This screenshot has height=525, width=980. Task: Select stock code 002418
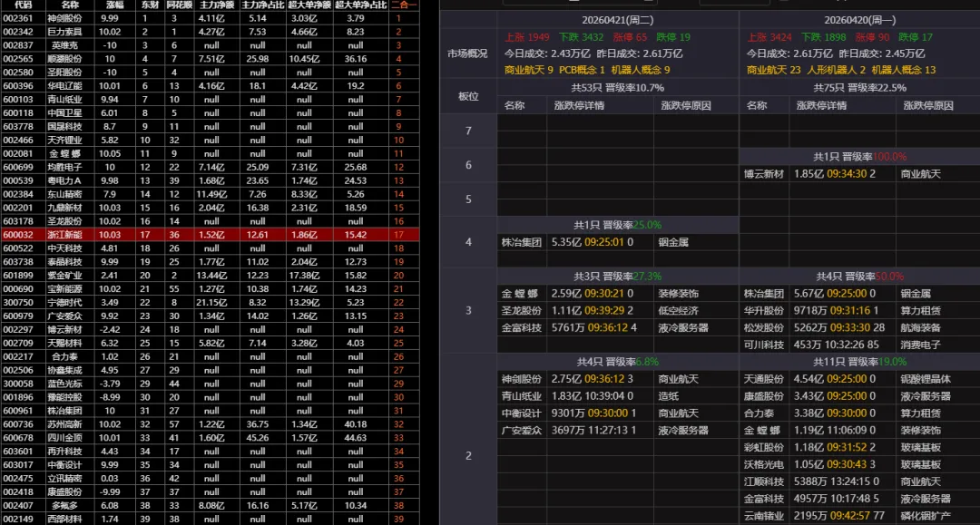[x=18, y=491]
